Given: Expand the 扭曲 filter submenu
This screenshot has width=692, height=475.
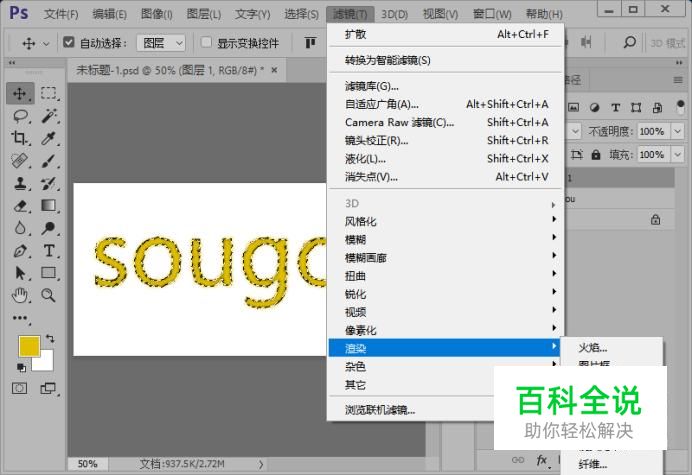Looking at the screenshot, I should click(x=446, y=276).
